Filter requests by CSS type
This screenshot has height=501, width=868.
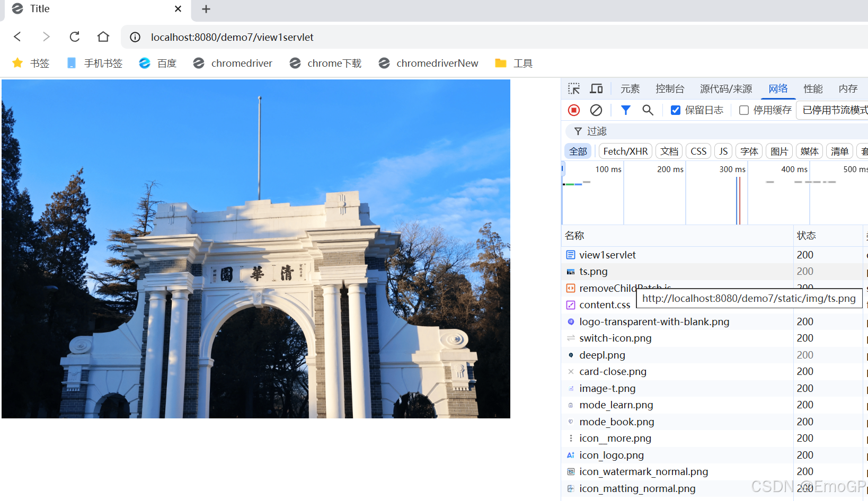[x=698, y=151]
